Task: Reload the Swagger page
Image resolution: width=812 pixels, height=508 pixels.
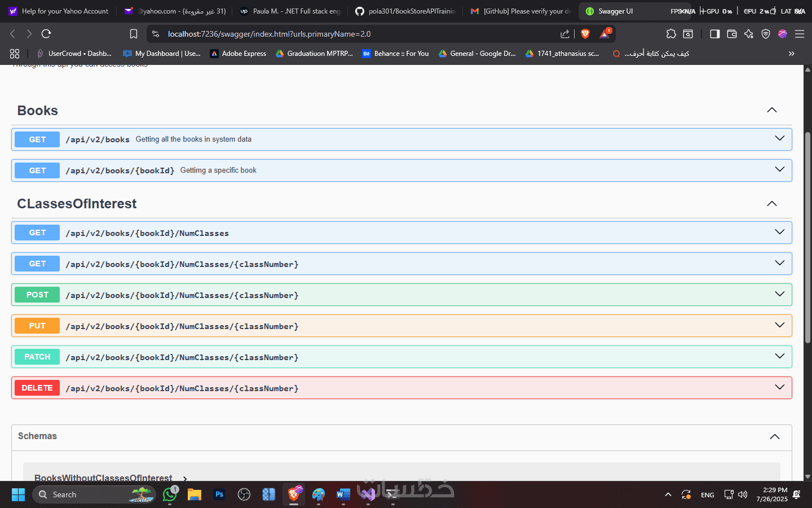Action: 46,34
